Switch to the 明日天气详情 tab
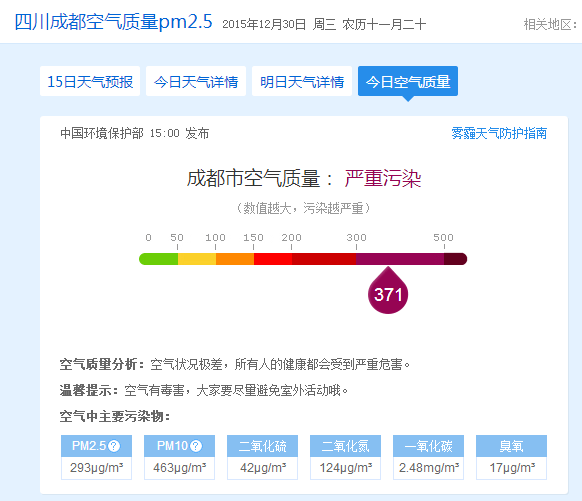Image resolution: width=582 pixels, height=501 pixels. point(302,81)
